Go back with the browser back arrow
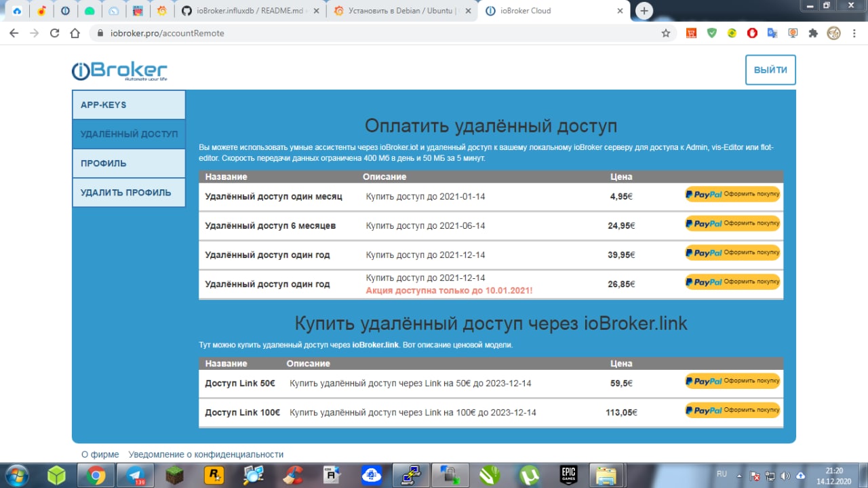The width and height of the screenshot is (868, 488). pyautogui.click(x=14, y=33)
